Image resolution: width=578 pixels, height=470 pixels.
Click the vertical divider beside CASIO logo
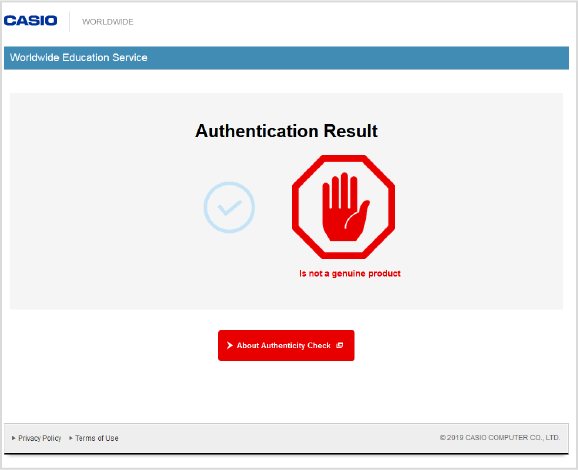click(x=69, y=21)
